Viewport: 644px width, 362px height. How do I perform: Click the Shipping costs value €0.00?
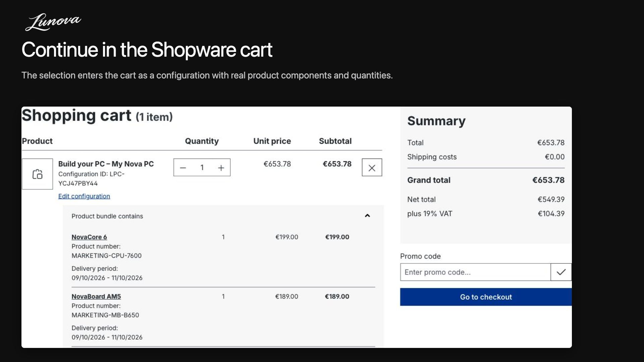555,157
